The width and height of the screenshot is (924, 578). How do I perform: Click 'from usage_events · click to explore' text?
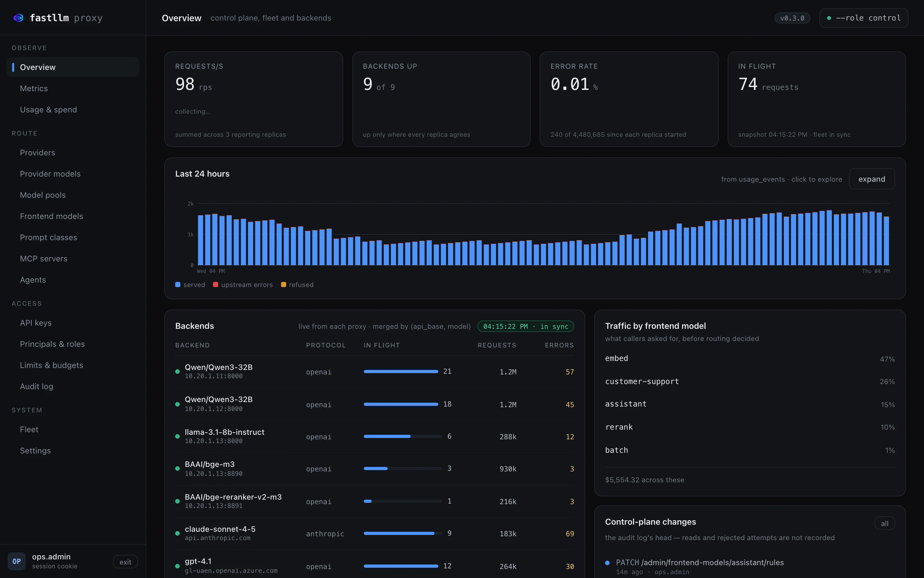tap(781, 179)
